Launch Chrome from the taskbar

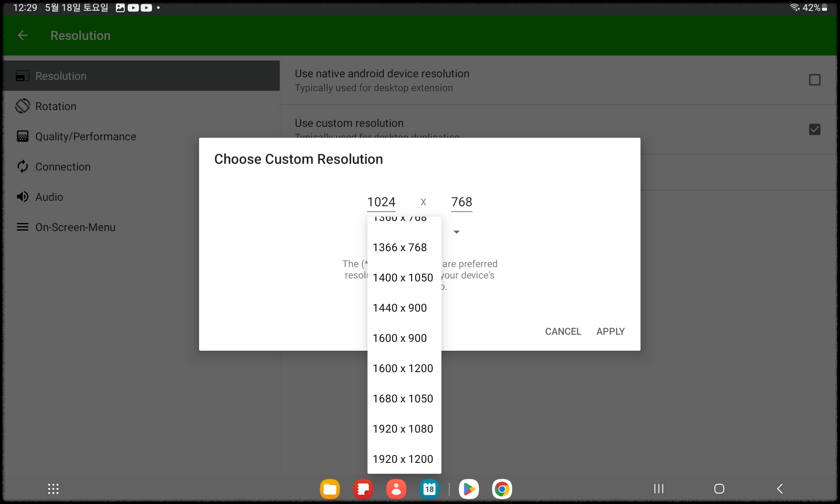[502, 489]
